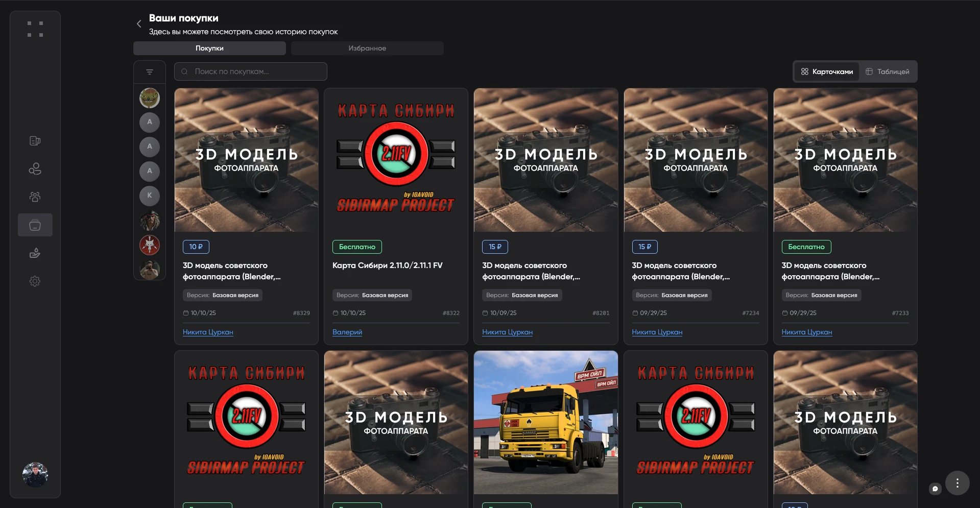Open the community group icon in sidebar
This screenshot has height=508, width=980.
[x=35, y=197]
